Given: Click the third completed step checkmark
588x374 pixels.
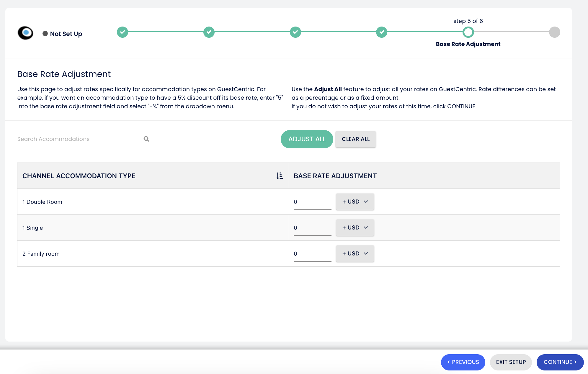Looking at the screenshot, I should (x=295, y=32).
